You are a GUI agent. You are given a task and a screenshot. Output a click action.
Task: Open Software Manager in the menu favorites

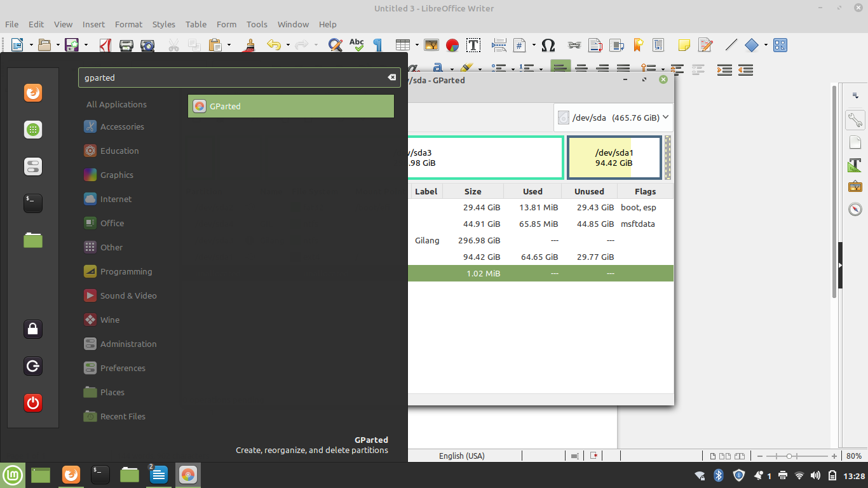33,130
